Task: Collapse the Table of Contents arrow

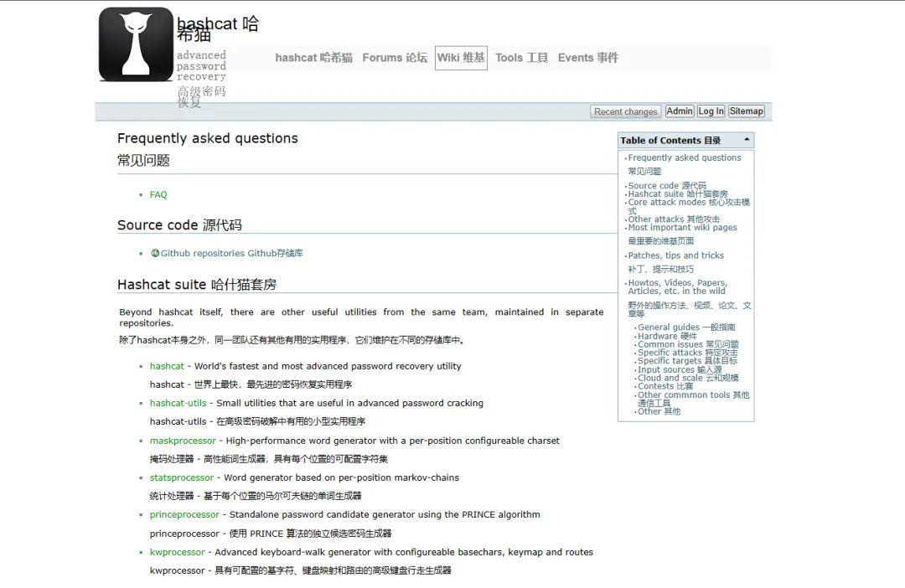Action: tap(747, 140)
